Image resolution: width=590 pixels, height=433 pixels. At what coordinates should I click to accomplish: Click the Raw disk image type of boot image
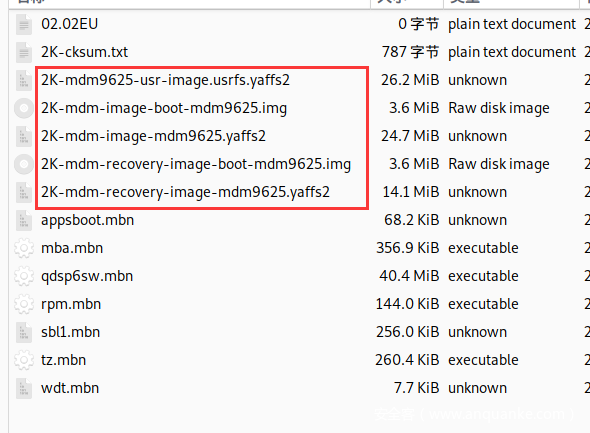click(499, 108)
